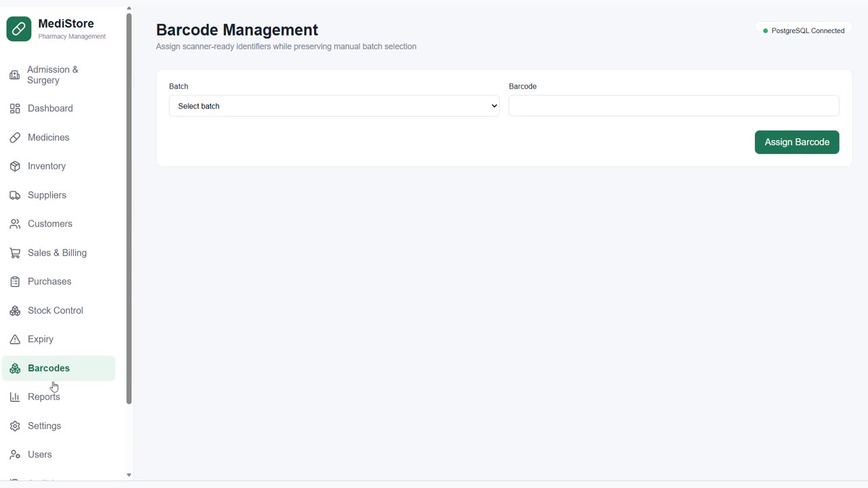Click the Purchases clipboard icon
868x488 pixels.
pos(15,281)
